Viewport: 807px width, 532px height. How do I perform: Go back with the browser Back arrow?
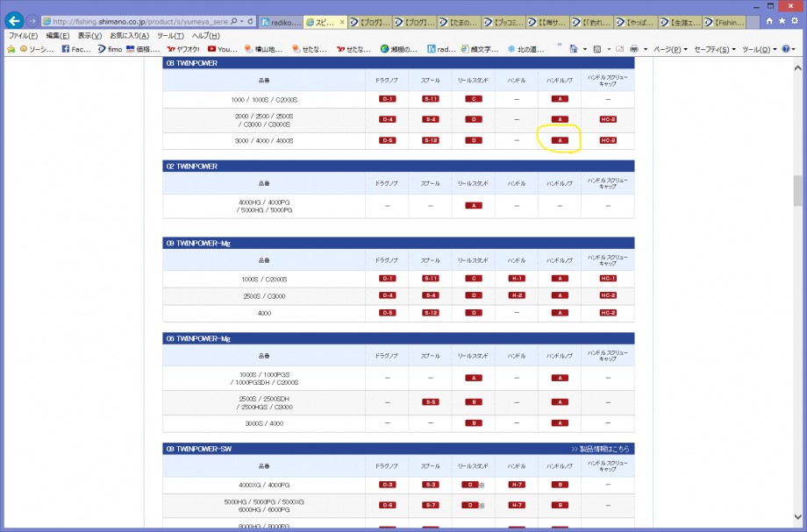pos(14,21)
